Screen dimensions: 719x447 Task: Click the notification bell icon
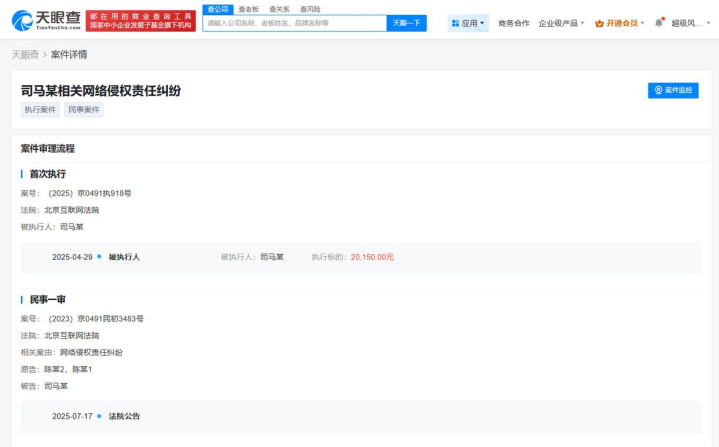[659, 23]
